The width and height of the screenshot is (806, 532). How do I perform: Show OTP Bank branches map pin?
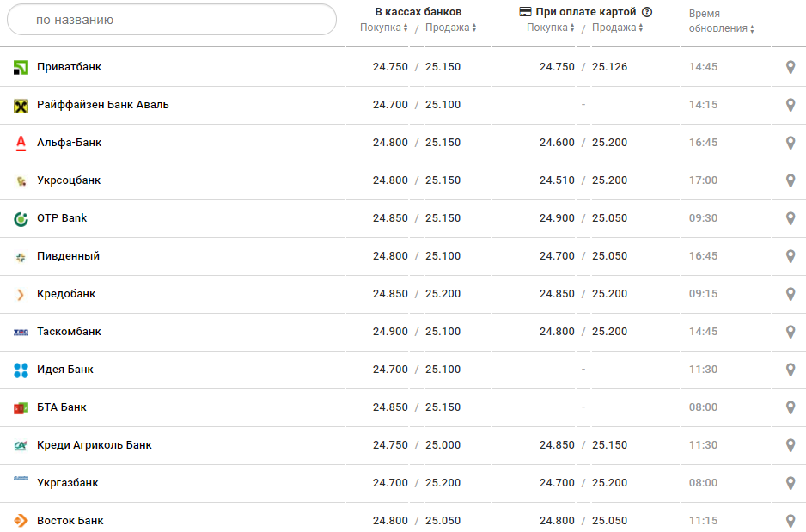[x=791, y=218]
